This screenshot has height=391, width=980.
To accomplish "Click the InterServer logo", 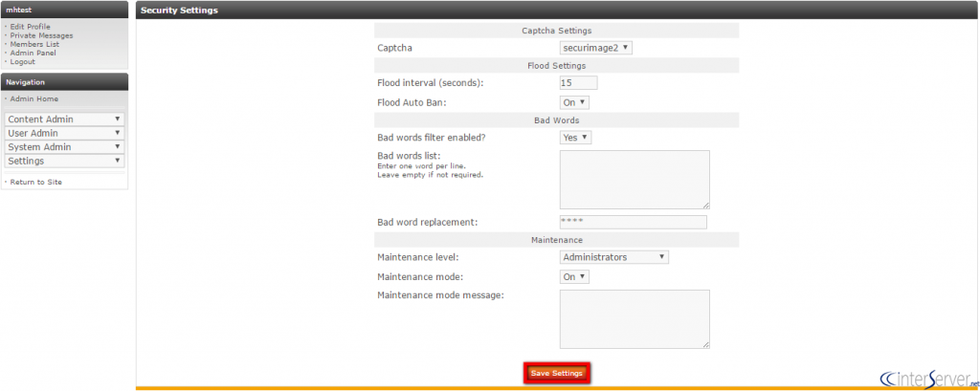I will point(928,379).
